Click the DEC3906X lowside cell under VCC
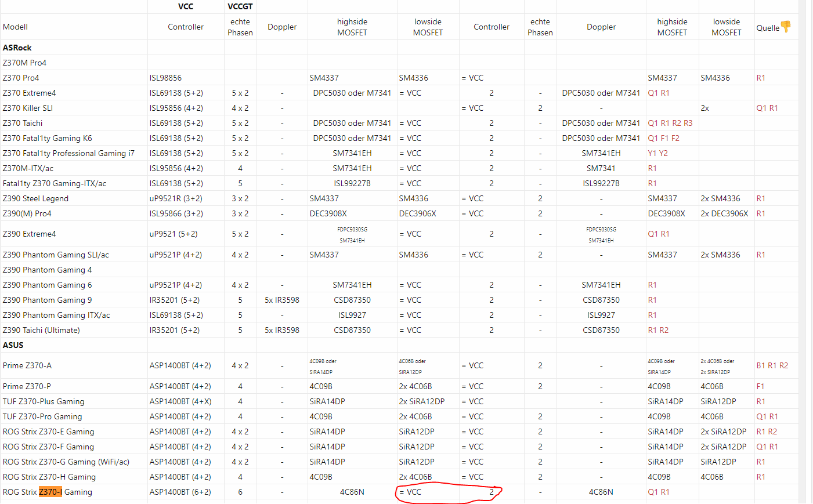 coord(428,213)
